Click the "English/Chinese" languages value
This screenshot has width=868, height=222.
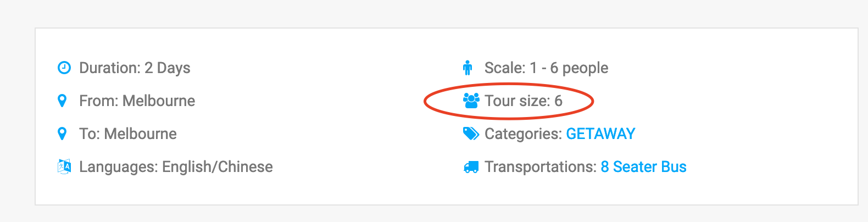click(x=218, y=166)
